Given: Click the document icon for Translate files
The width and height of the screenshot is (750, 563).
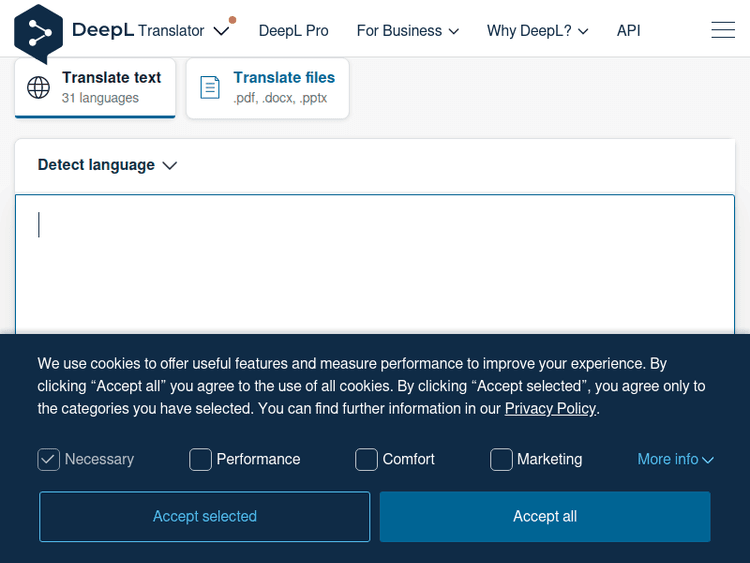Looking at the screenshot, I should pos(210,87).
